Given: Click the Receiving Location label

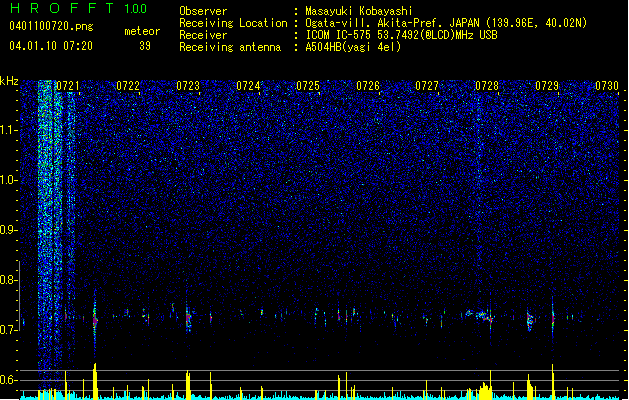Looking at the screenshot, I should (233, 23).
